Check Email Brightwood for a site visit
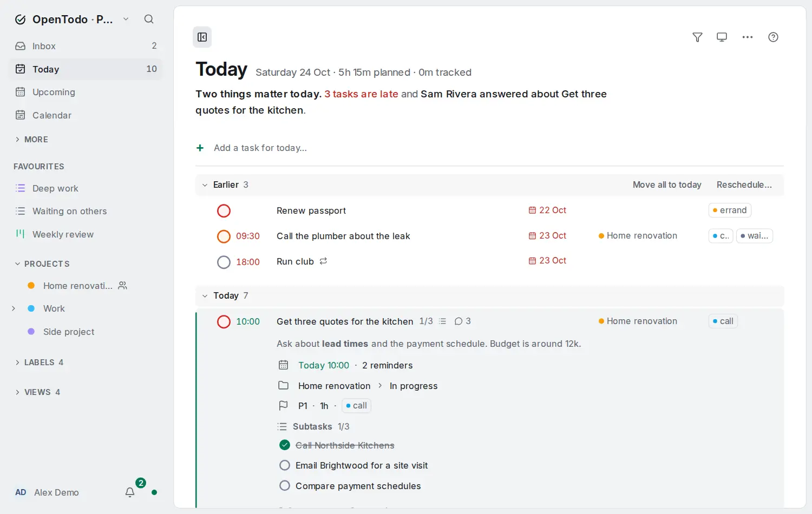Screen dimensions: 812x514 285,465
